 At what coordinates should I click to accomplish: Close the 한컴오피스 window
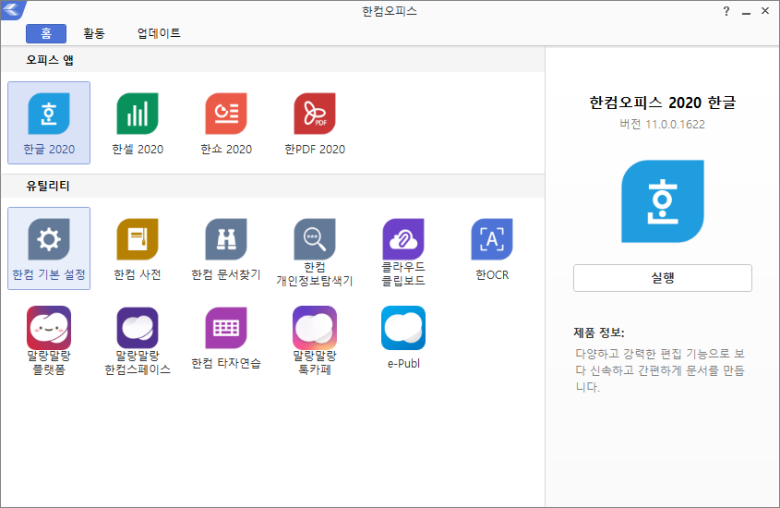765,11
